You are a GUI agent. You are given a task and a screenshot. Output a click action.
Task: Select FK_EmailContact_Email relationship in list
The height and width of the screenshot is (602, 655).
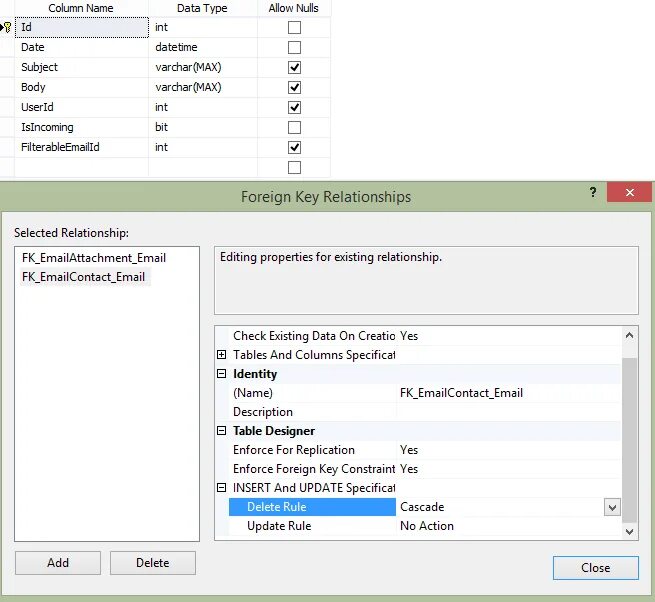tap(84, 277)
